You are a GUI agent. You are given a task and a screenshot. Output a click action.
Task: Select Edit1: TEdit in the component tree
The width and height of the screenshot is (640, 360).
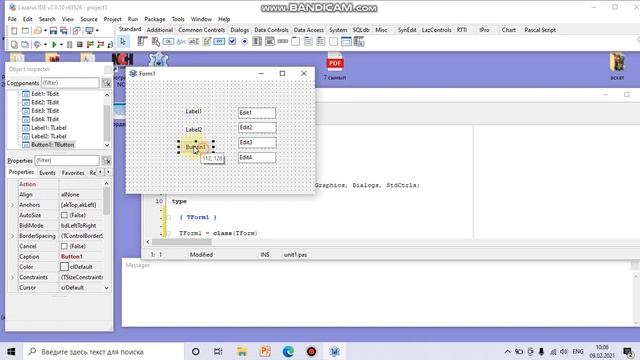[45, 94]
